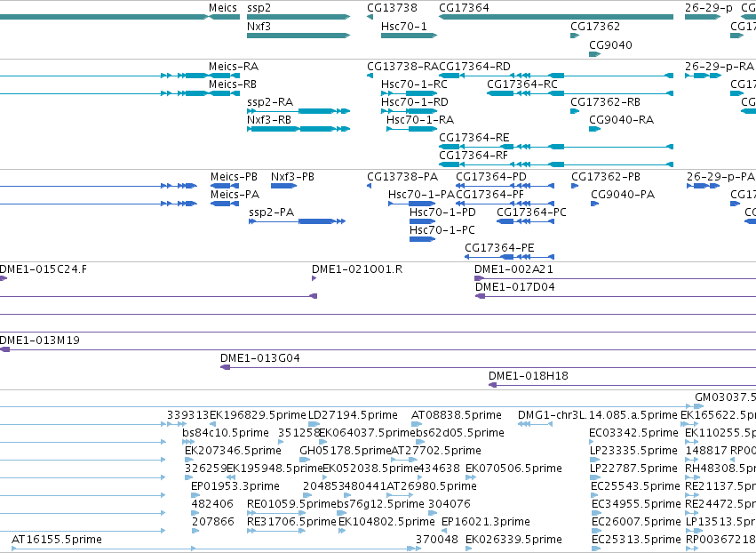This screenshot has width=756, height=553.
Task: Select the CG9040-PA protein label
Action: [623, 195]
